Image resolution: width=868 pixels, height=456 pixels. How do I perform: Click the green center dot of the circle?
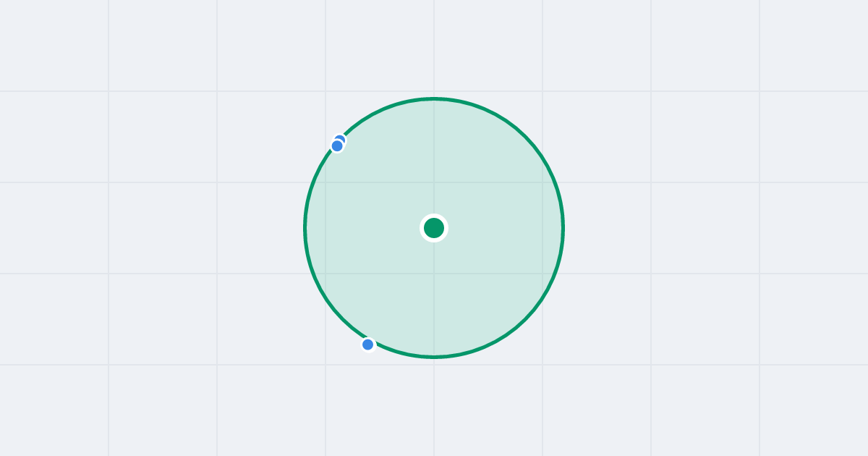(x=434, y=228)
